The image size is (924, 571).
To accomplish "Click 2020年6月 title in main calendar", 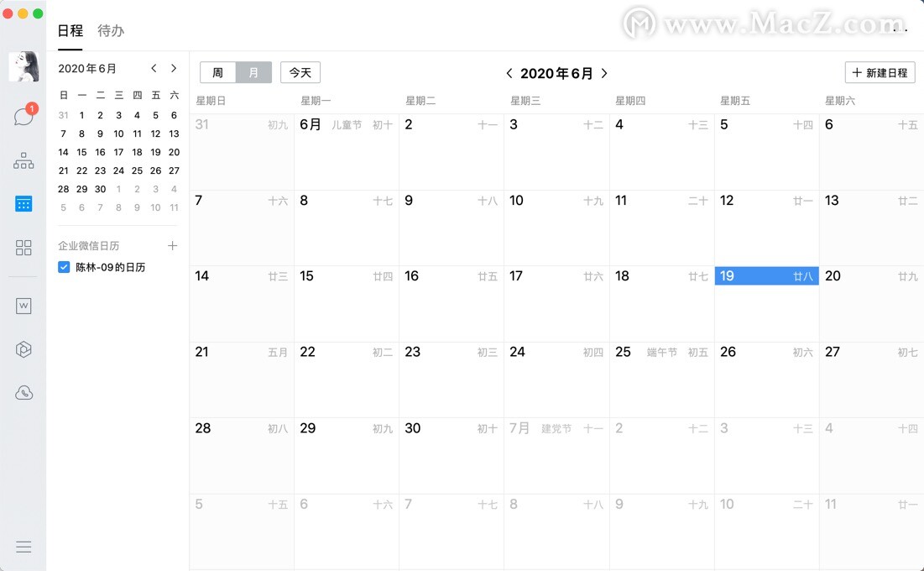I will [556, 73].
